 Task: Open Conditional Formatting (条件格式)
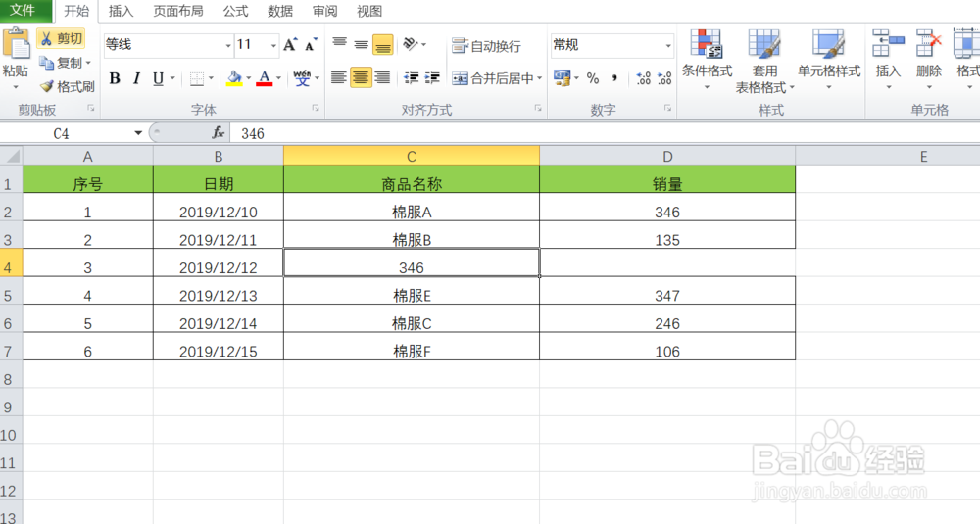707,60
